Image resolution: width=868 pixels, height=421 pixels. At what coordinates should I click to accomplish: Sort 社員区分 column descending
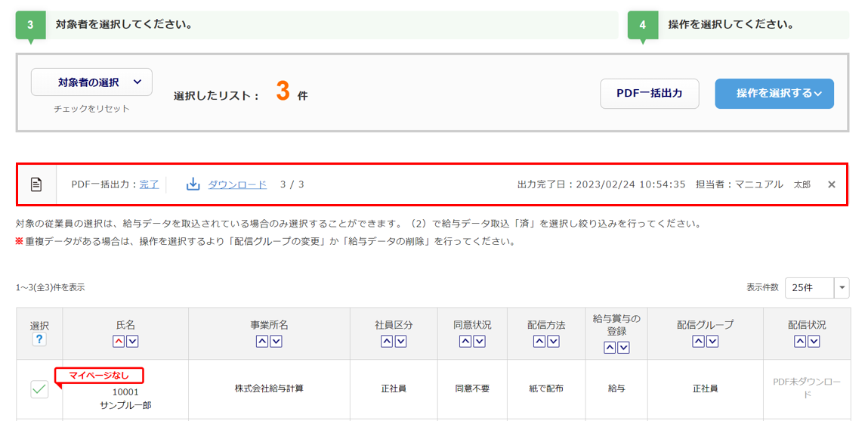coord(400,342)
